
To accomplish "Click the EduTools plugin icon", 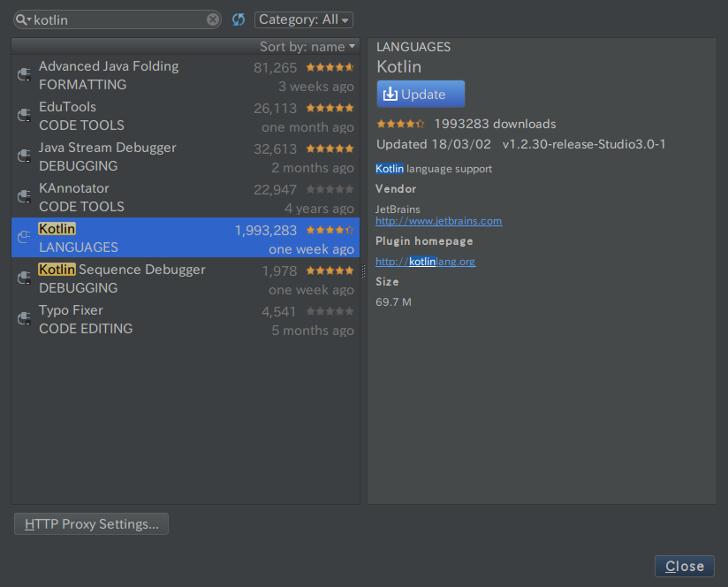I will click(x=24, y=115).
